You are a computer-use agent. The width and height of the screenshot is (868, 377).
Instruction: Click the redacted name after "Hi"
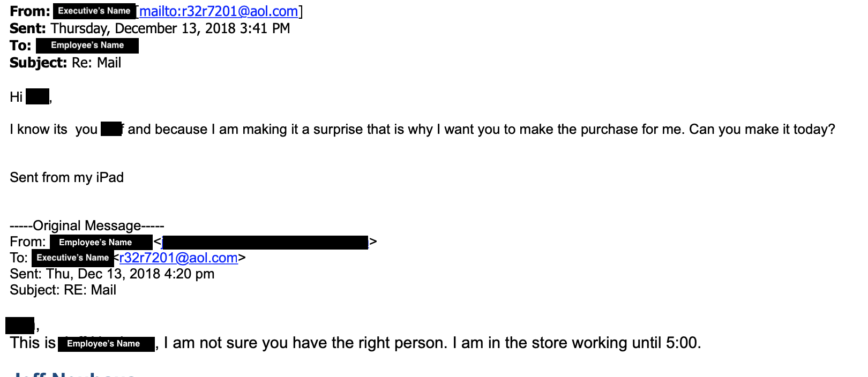(38, 97)
